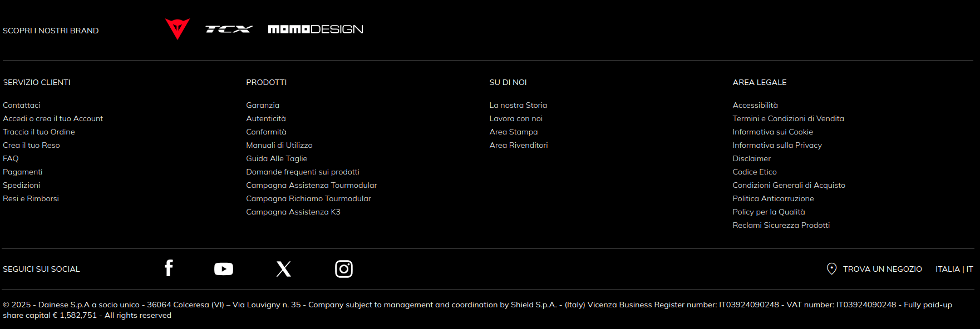Open the Guida Alle Taglie link
980x329 pixels.
277,158
